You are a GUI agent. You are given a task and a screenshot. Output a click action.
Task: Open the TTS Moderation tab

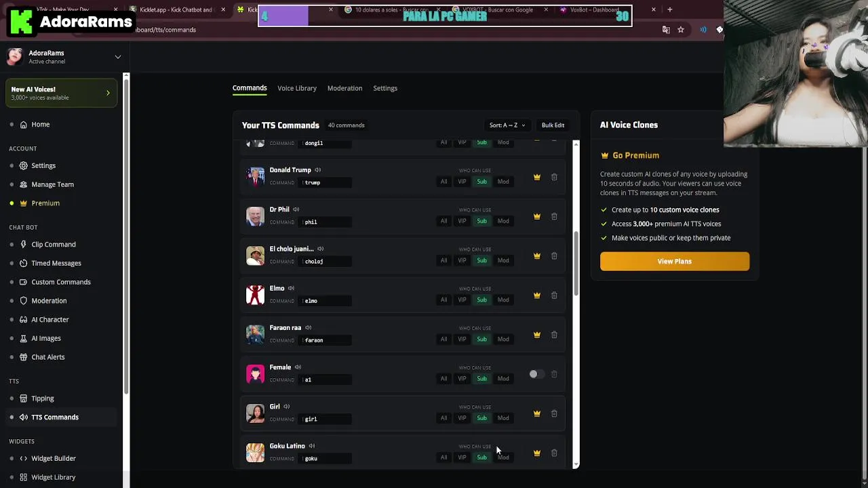[x=344, y=88]
